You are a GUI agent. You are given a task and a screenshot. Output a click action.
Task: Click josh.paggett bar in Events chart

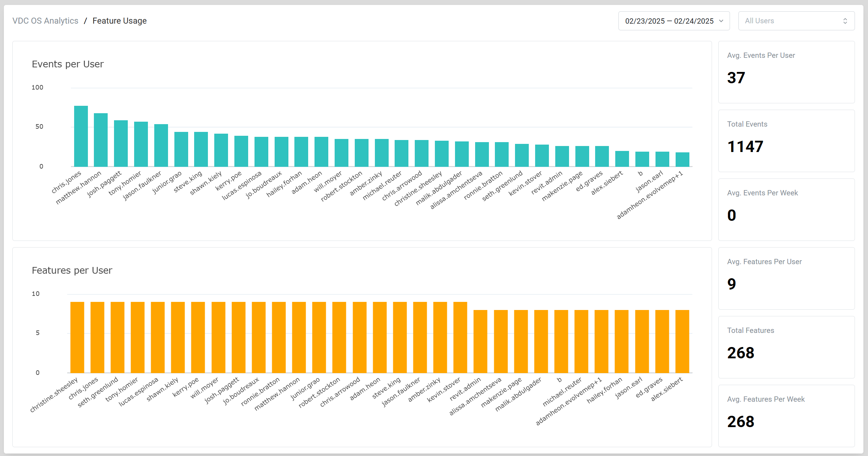[121, 144]
